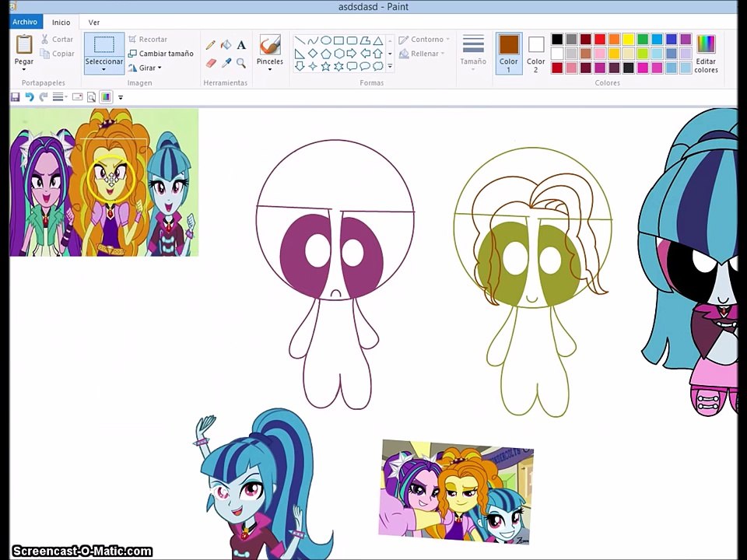
Task: Open the Seleccionar dropdown options
Action: coord(103,69)
